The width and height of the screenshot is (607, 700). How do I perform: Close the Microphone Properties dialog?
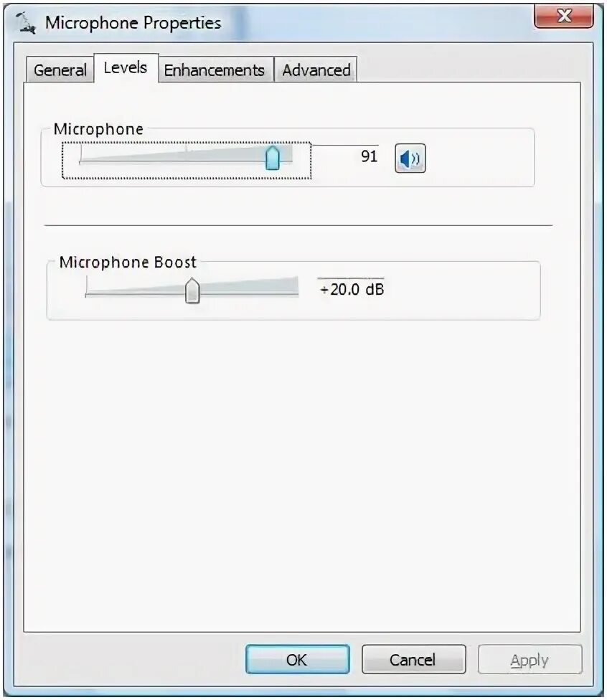(x=564, y=16)
